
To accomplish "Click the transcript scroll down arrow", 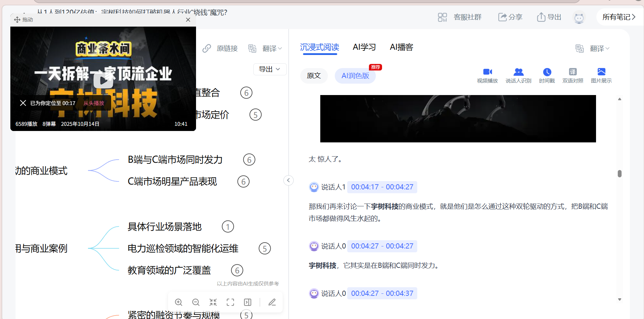I will (619, 300).
